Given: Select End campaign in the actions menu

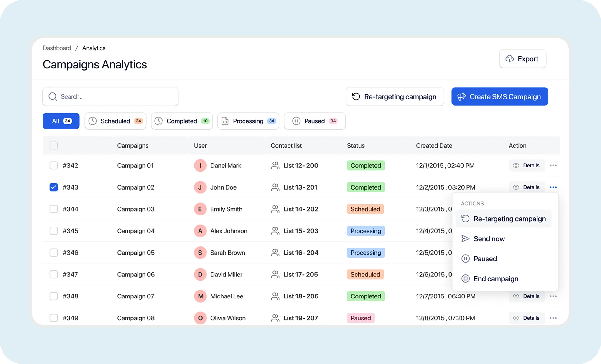Looking at the screenshot, I should 496,279.
